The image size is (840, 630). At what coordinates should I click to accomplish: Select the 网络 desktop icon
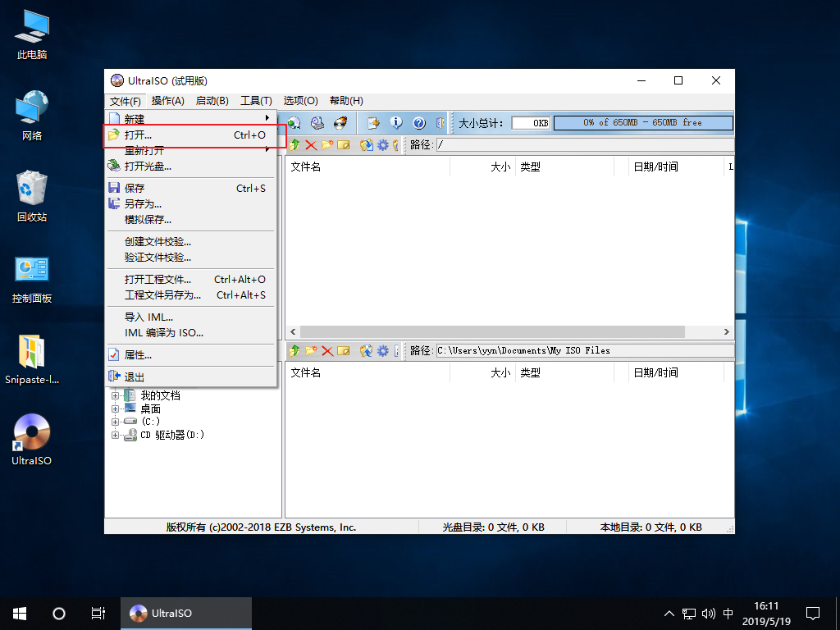(x=32, y=115)
